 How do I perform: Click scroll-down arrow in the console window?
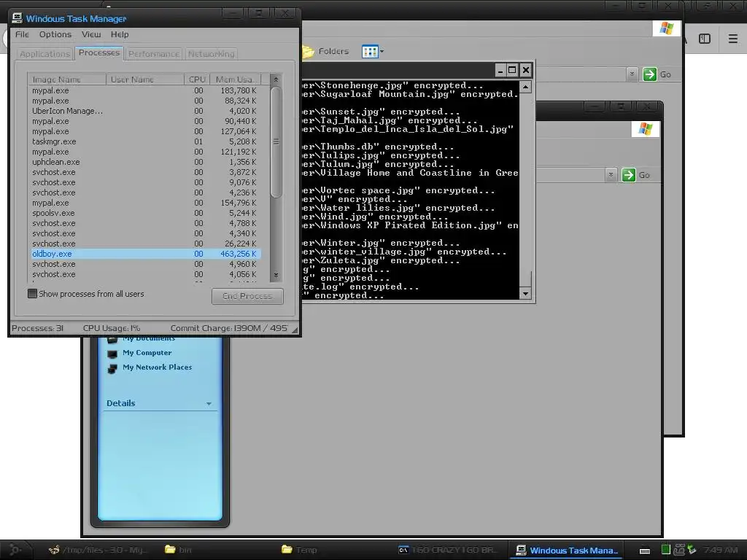pos(525,293)
